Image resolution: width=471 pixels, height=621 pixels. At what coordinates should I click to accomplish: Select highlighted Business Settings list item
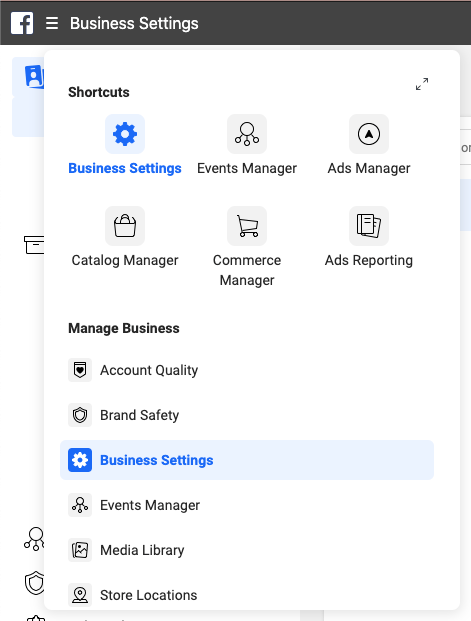(247, 460)
